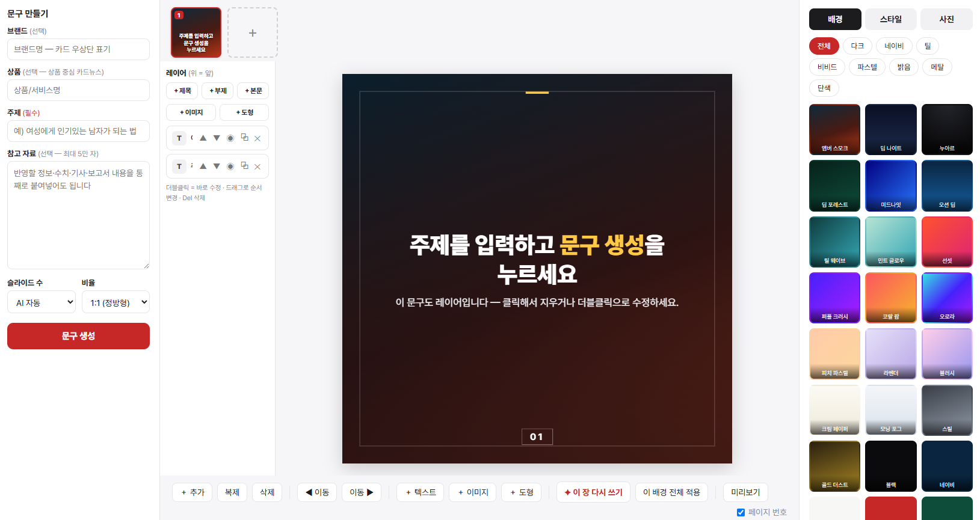
Task: Select slide 1 thumbnail
Action: coord(196,32)
